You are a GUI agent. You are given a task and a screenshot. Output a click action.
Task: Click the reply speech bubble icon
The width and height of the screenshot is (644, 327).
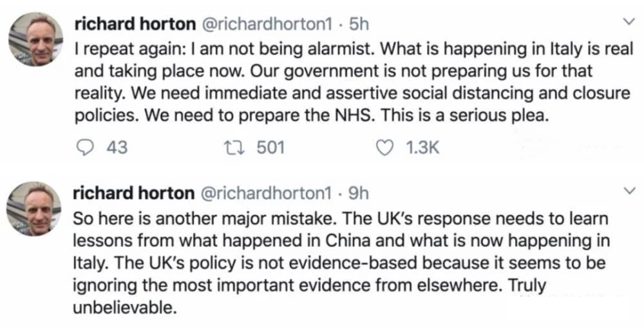(84, 147)
